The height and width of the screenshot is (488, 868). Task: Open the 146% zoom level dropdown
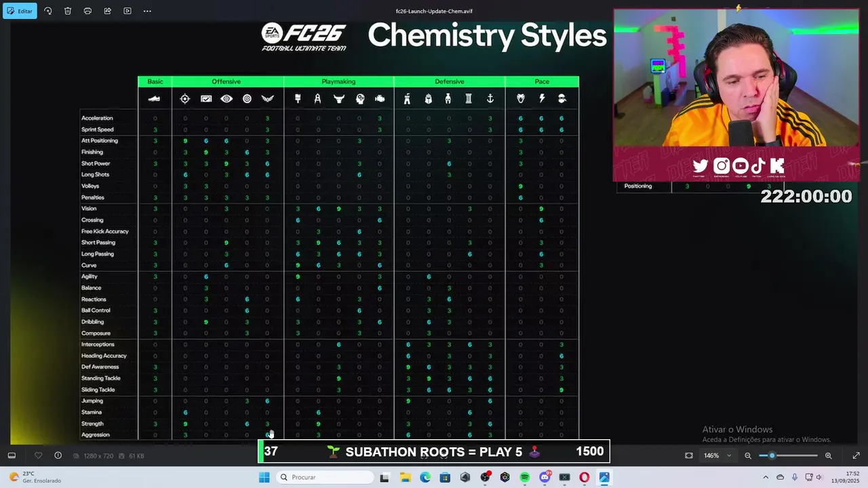719,455
